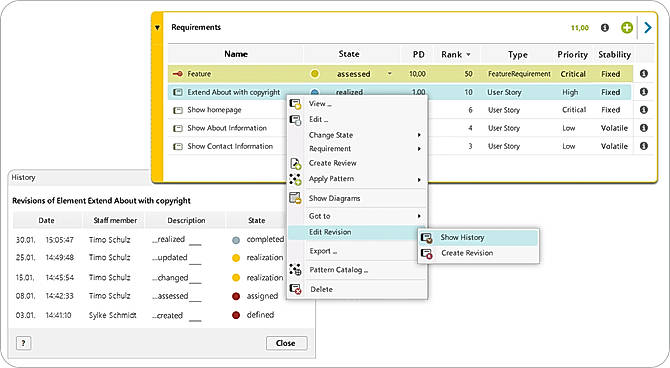Click gray completed state dot in History
Viewport: 670px width, 368px height.
click(236, 240)
